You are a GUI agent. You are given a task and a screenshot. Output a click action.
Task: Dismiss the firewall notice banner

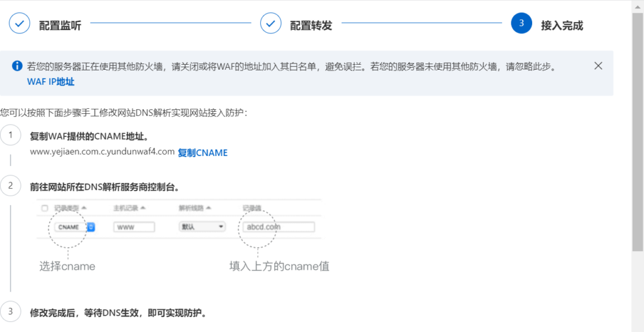point(598,66)
